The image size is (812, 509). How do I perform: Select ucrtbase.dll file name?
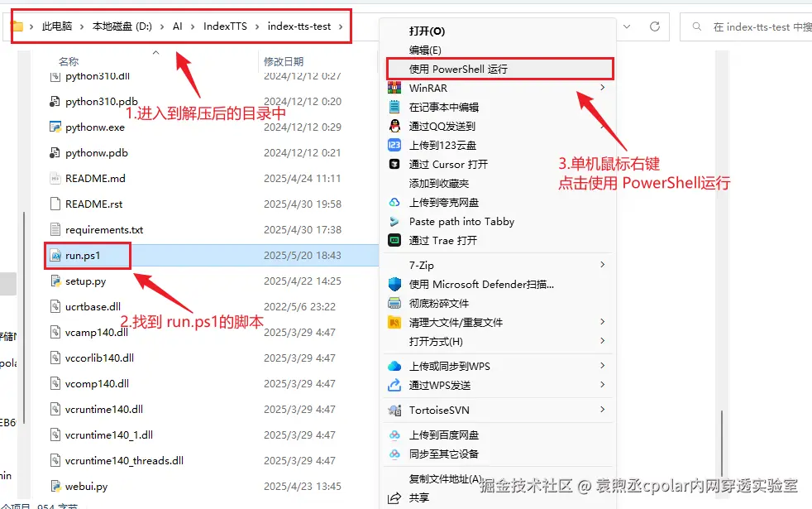[93, 307]
